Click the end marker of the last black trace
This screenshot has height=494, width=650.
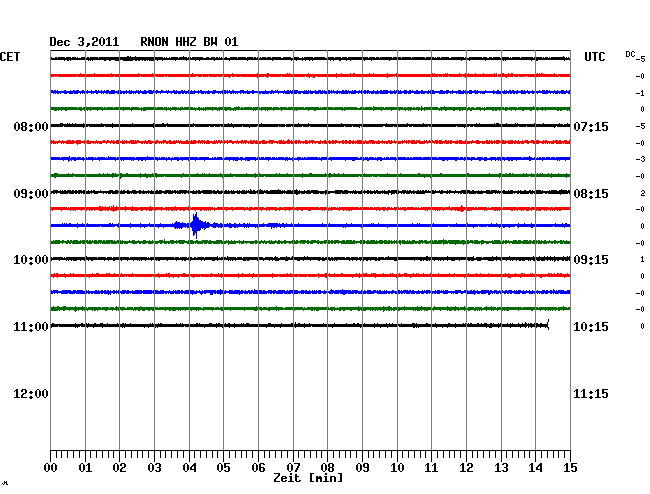pos(548,325)
